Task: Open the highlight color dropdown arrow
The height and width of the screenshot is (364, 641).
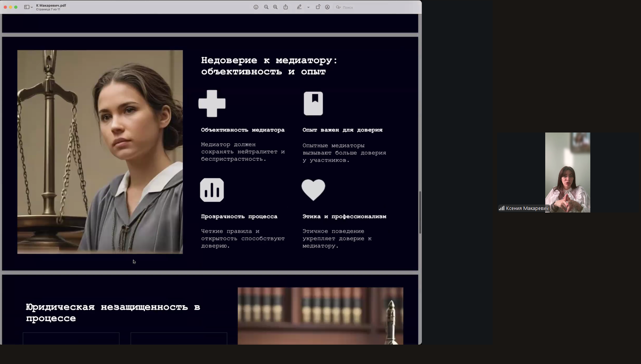Action: (308, 7)
